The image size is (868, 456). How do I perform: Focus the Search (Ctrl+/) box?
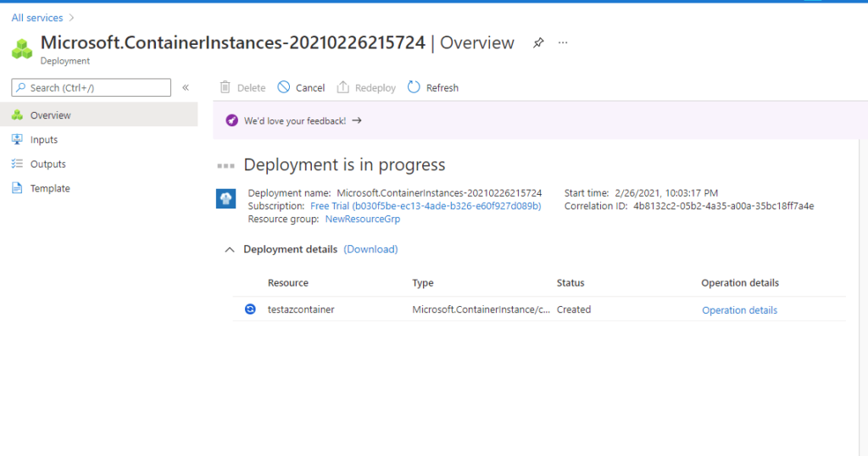coord(92,87)
